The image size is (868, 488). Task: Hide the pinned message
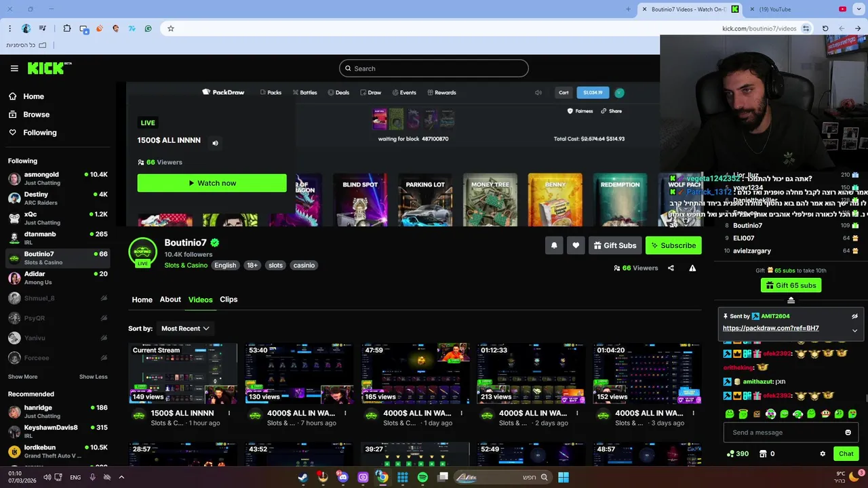854,317
